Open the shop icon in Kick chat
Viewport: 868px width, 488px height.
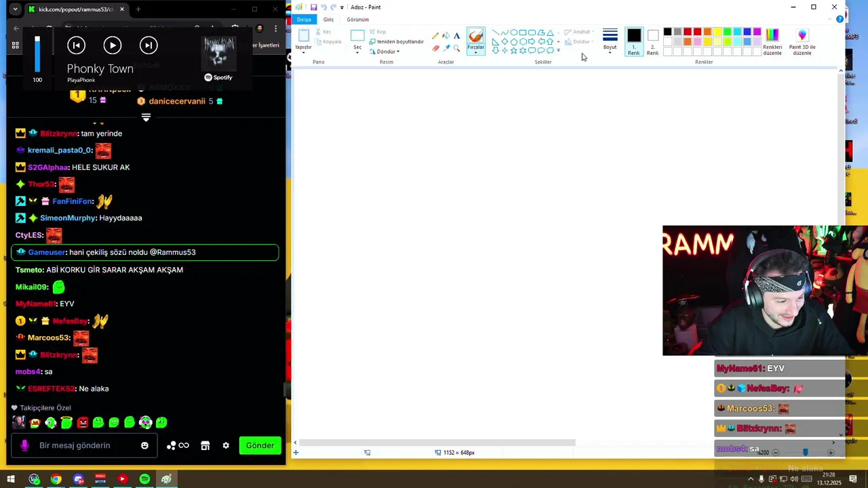tap(205, 445)
